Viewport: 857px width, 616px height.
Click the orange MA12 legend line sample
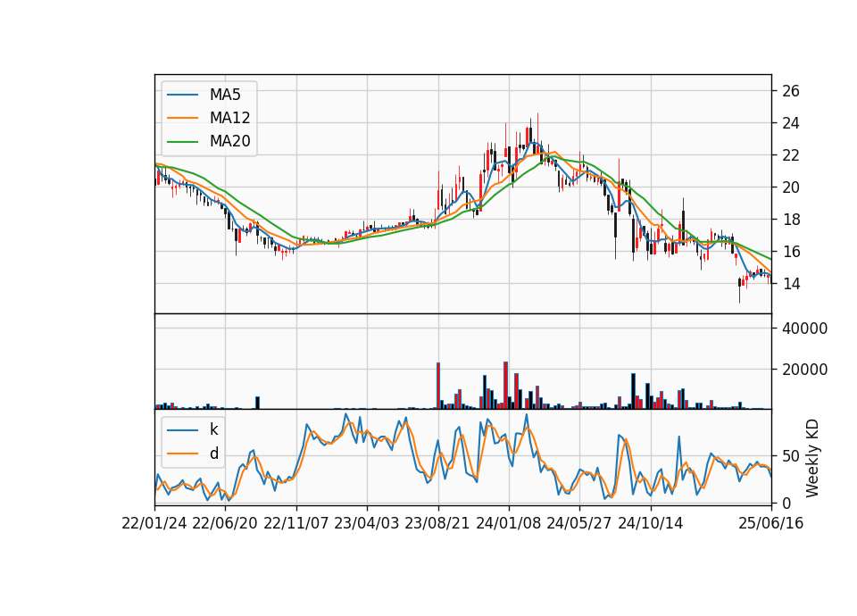[182, 118]
